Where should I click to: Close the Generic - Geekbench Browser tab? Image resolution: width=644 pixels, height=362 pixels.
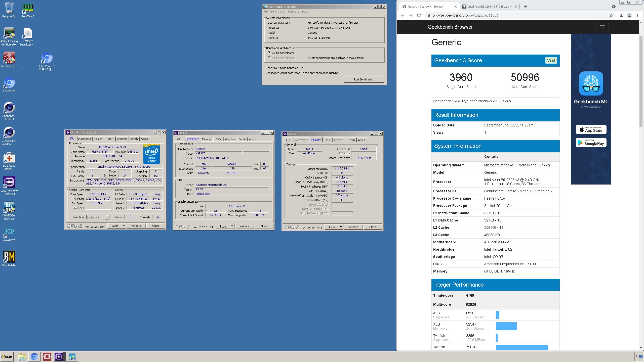[456, 7]
